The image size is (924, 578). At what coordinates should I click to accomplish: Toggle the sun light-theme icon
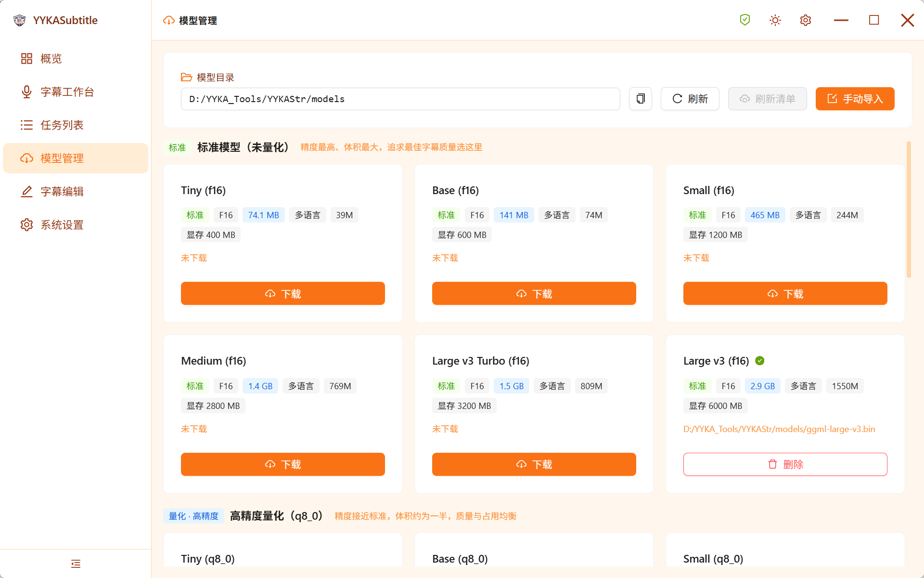[x=775, y=20]
